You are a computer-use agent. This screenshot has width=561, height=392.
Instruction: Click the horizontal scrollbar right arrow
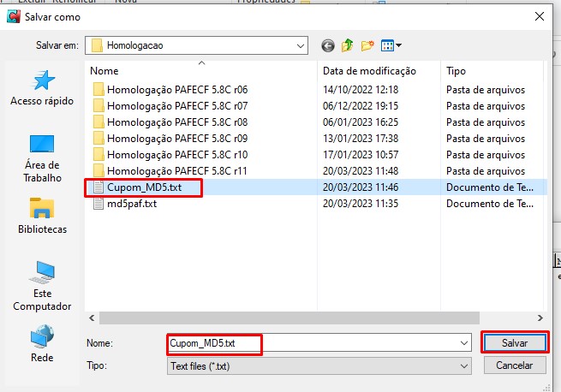pyautogui.click(x=540, y=318)
